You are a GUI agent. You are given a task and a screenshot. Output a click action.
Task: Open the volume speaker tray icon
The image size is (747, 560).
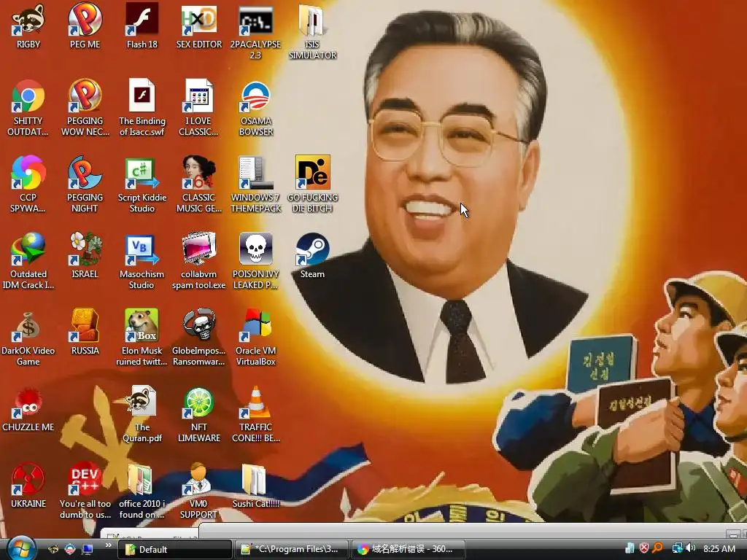tap(691, 548)
